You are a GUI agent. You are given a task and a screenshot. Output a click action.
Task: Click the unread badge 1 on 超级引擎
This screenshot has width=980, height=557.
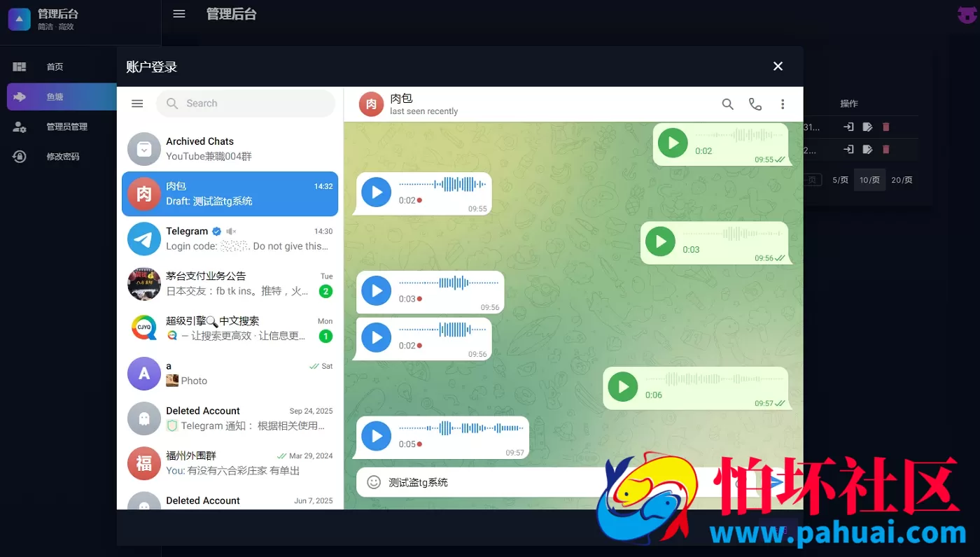pos(325,336)
